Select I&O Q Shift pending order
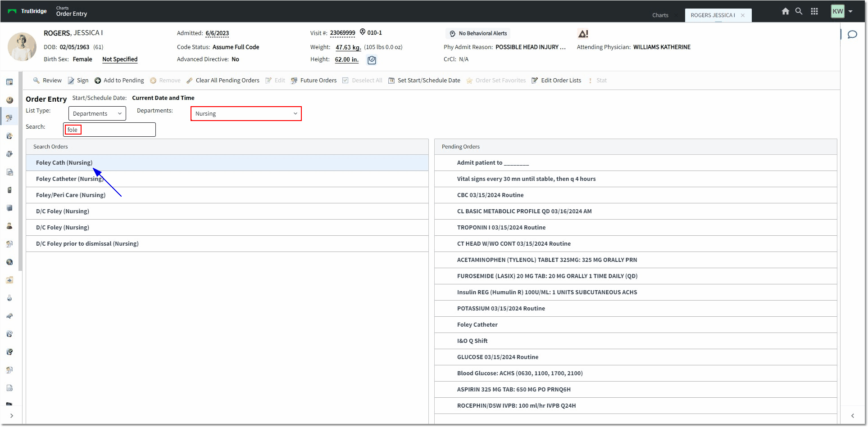The width and height of the screenshot is (868, 427). point(636,341)
